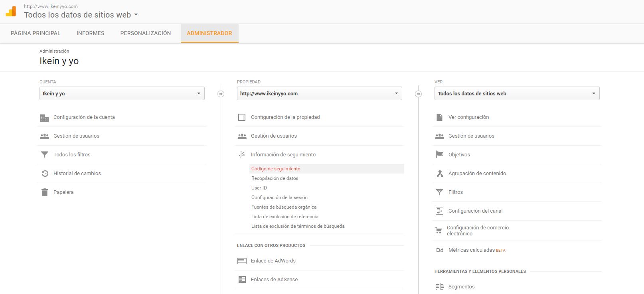Click the Dd icon for Métricas calculadas
644x294 pixels.
pos(440,251)
